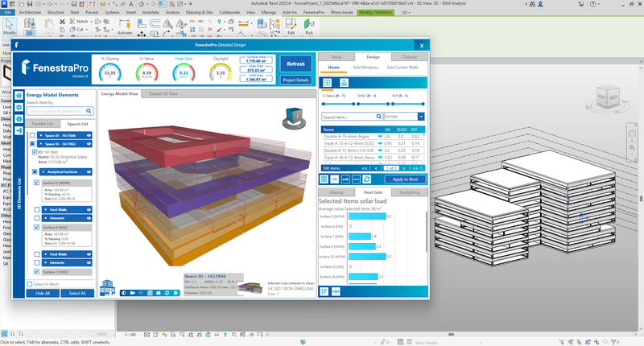Open the Notch dropdown in Revit ribbon
The width and height of the screenshot is (644, 346).
point(91,22)
